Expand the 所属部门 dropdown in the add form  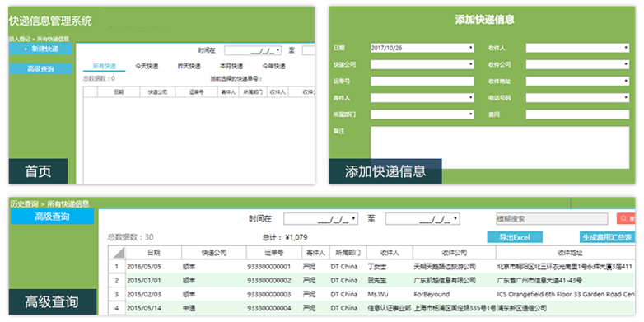[471, 114]
